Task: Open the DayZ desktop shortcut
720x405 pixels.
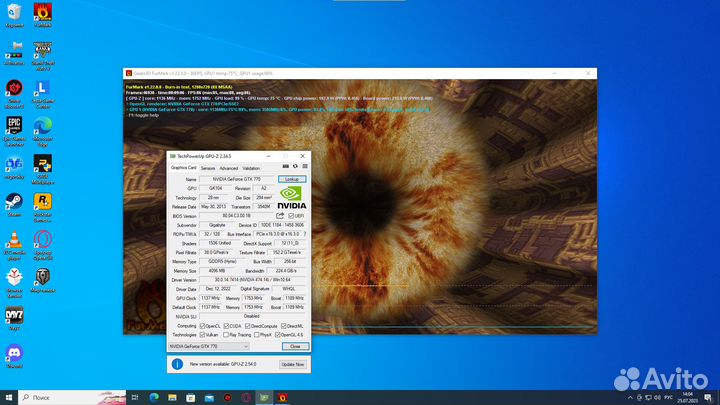Action: [x=14, y=318]
